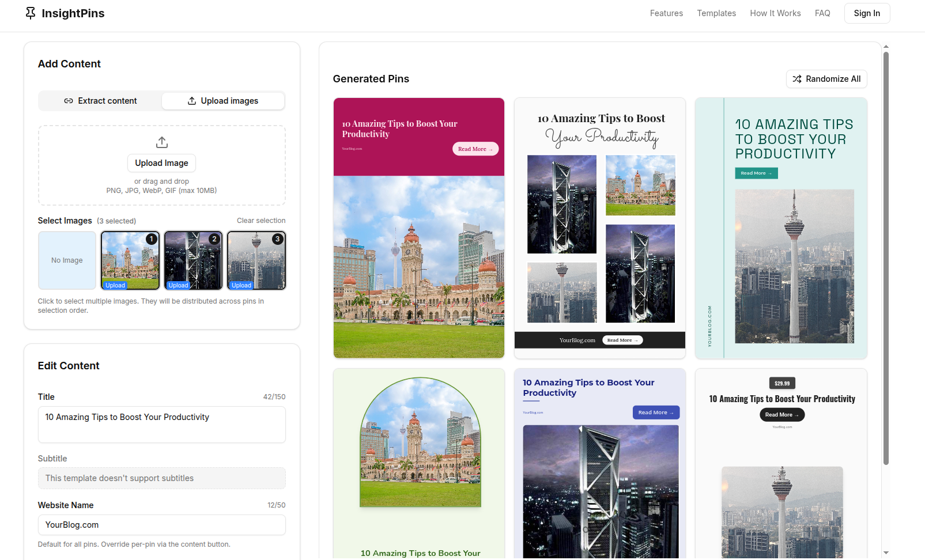The image size is (925, 560).
Task: Click the shuffle icon on Randomize All
Action: [797, 79]
